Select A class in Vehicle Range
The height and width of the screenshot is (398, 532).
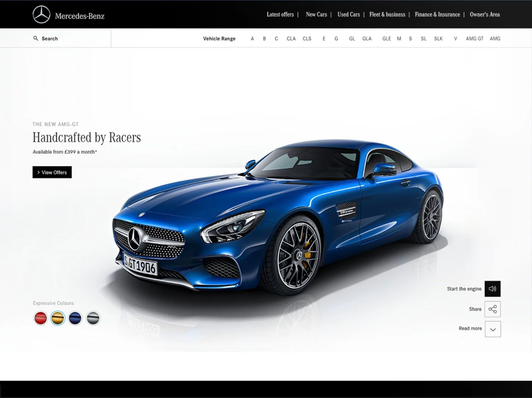coord(252,39)
